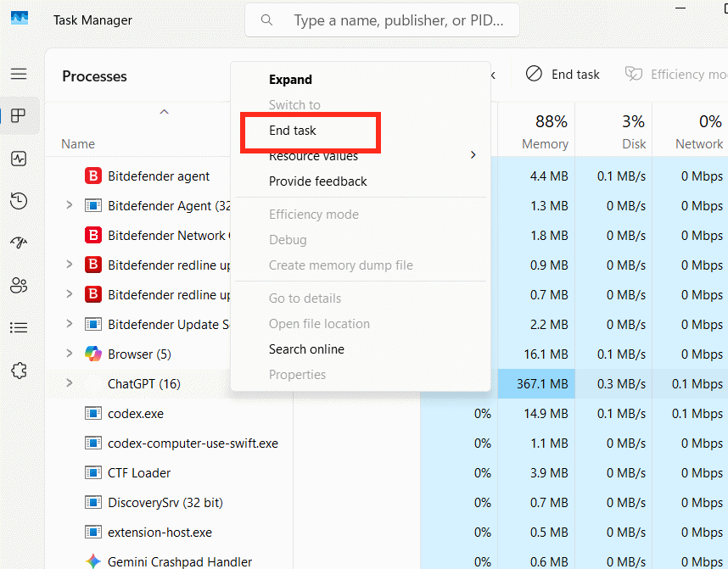Expand the Bitdefender Update Service group
The height and width of the screenshot is (569, 728).
coord(70,323)
